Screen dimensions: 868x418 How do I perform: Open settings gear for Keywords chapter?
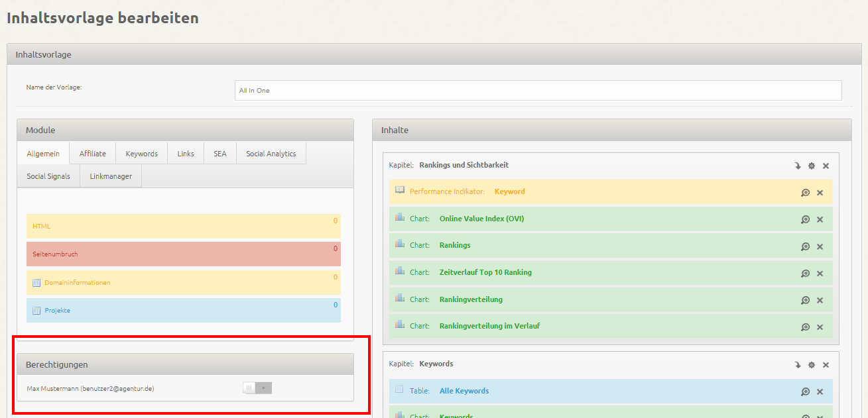click(812, 365)
